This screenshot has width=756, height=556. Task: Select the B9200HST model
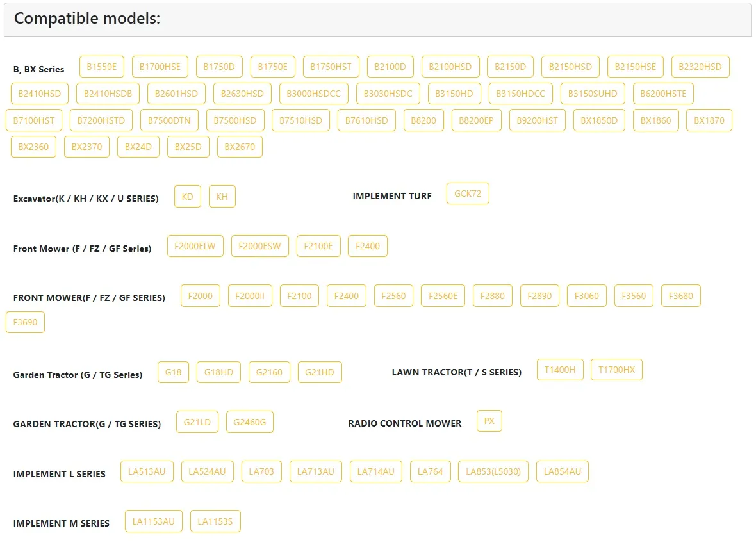[538, 120]
